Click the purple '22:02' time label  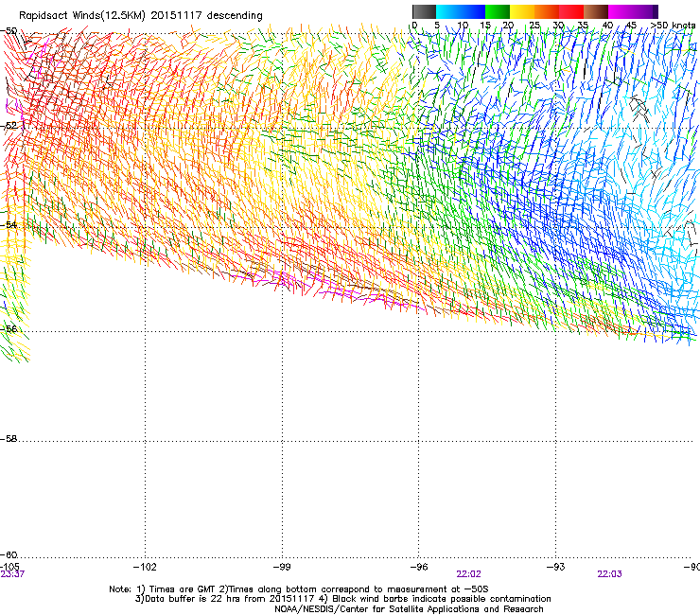(x=468, y=574)
